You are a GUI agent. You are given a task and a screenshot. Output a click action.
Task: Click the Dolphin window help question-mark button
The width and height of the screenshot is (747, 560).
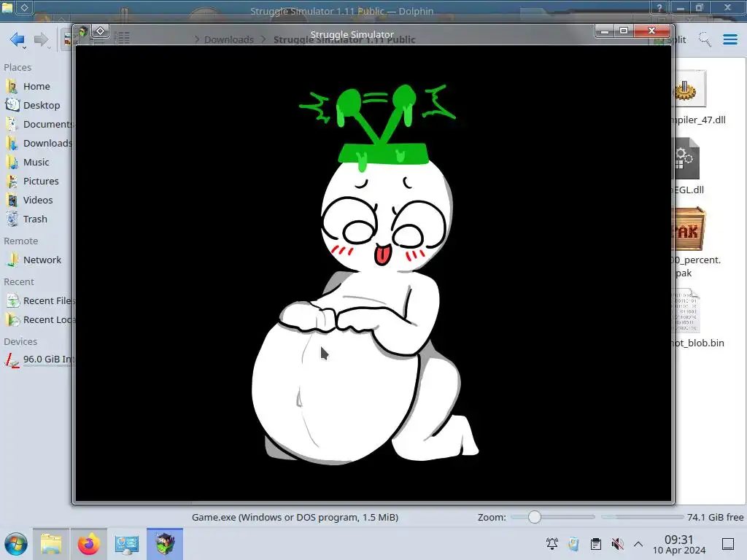coord(659,7)
